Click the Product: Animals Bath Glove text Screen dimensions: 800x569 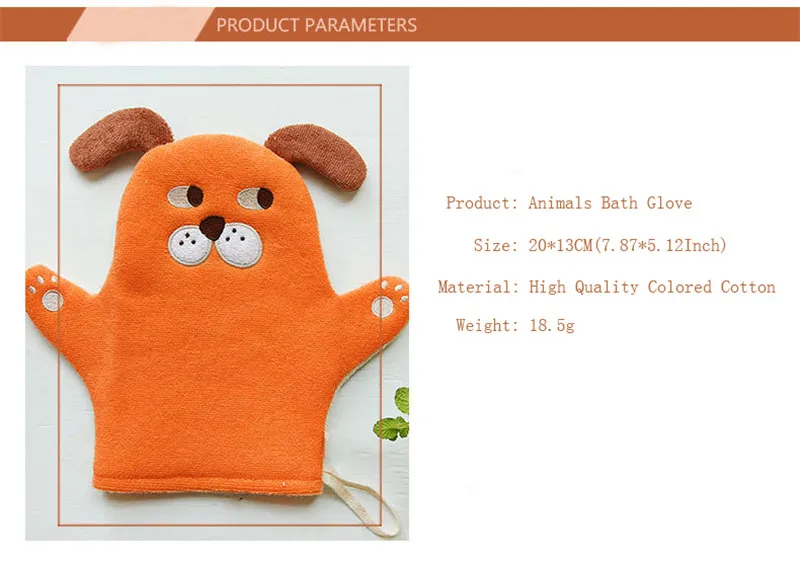[x=569, y=203]
